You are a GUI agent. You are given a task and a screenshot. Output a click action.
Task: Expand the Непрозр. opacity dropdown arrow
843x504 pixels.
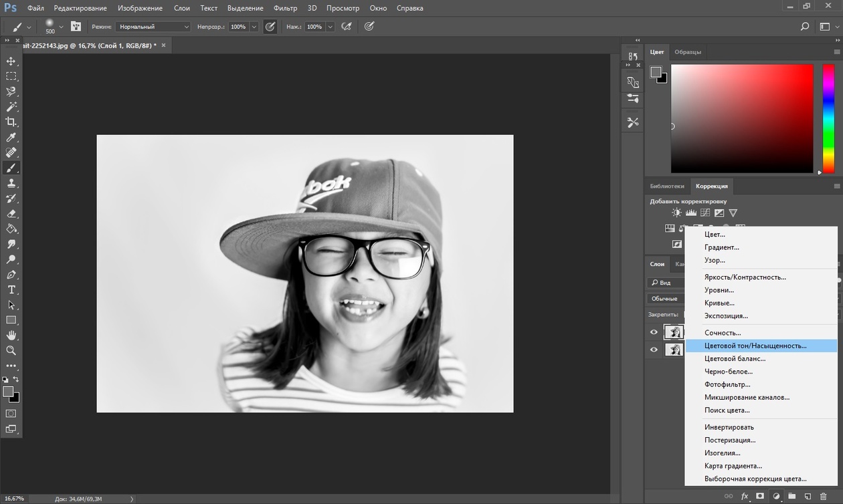click(254, 27)
